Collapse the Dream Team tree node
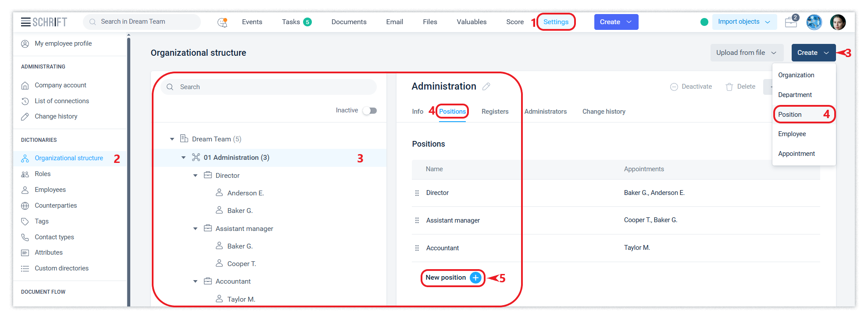This screenshot has width=868, height=317. [172, 139]
